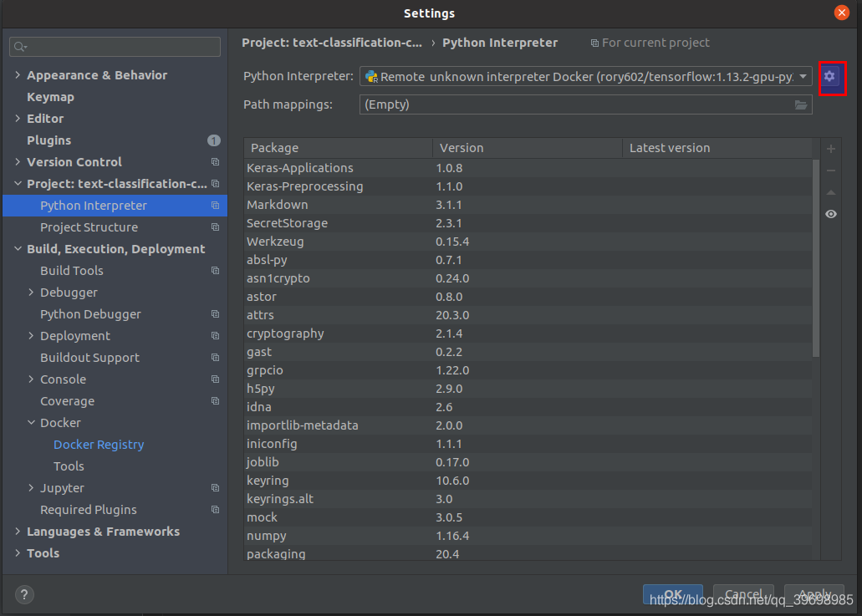Click the uninstall package minus icon
The height and width of the screenshot is (616, 862).
(x=830, y=171)
